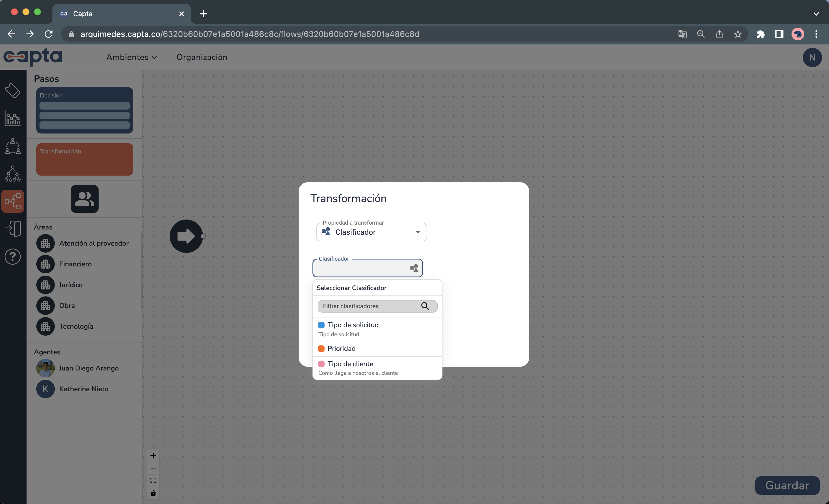Click the tag icon in left sidebar

pos(13,90)
